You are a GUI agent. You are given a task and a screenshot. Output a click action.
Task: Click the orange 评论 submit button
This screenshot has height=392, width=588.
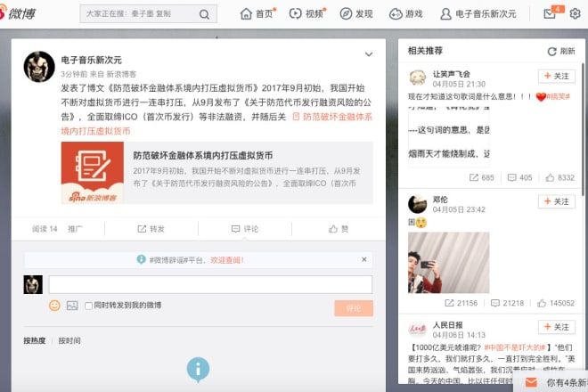[x=354, y=308]
